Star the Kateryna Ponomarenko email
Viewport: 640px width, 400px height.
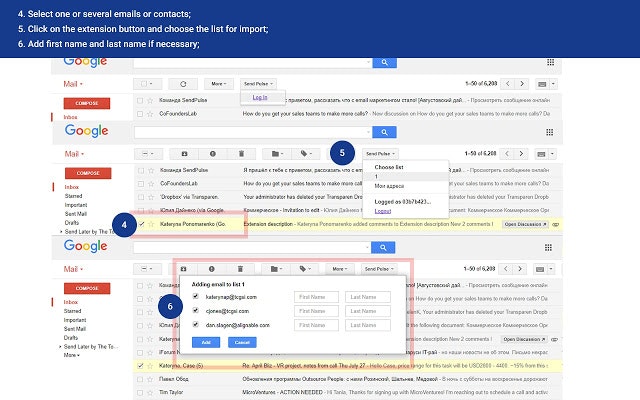[151, 224]
